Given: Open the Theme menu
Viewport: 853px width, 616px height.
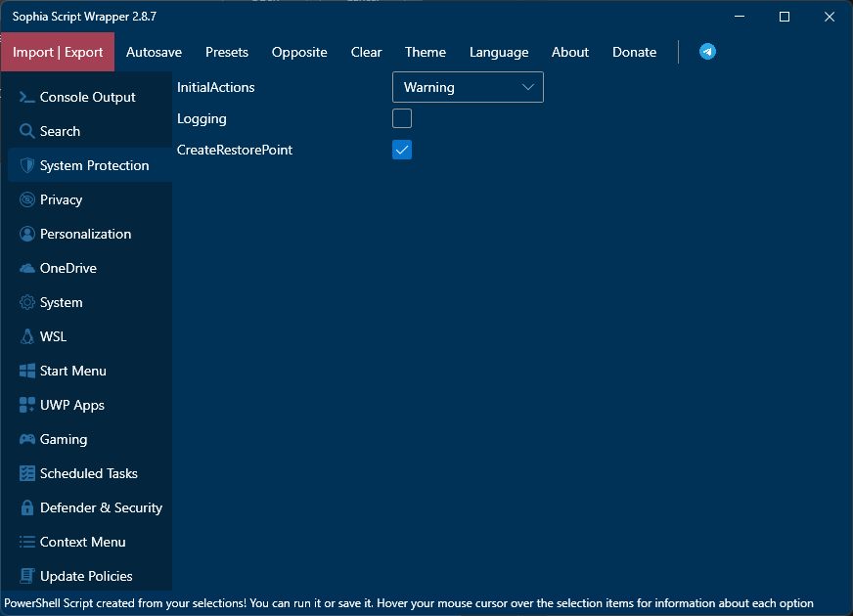Looking at the screenshot, I should (x=426, y=52).
